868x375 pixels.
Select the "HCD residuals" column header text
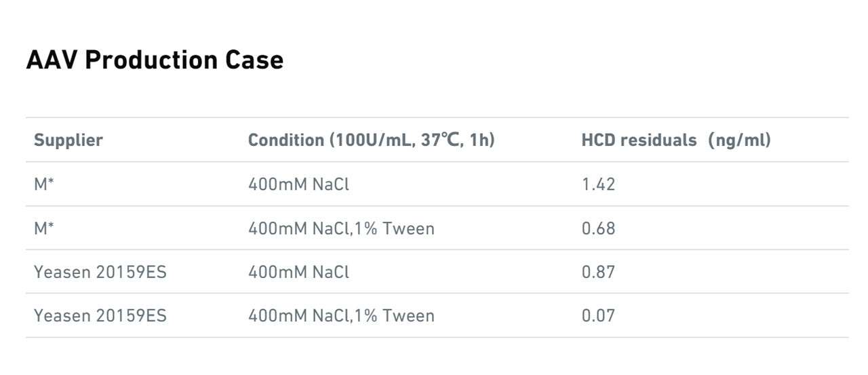coord(639,140)
